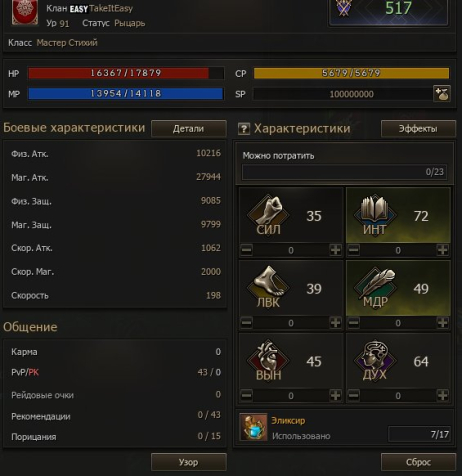Click the ИНТ open book icon
462x476 pixels.
[375, 215]
